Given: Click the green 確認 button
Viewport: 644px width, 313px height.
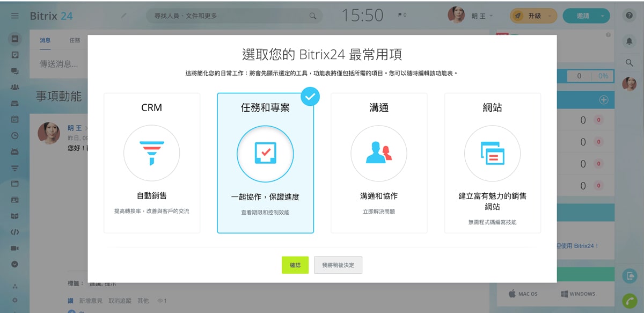Looking at the screenshot, I should [x=295, y=265].
